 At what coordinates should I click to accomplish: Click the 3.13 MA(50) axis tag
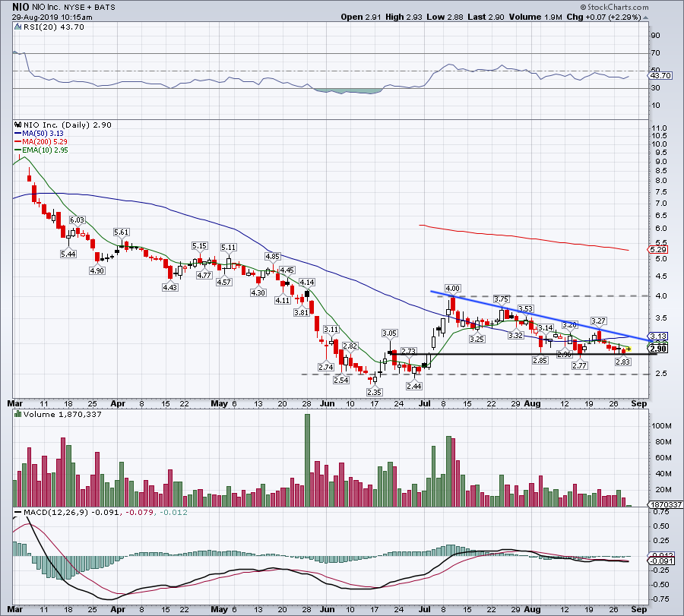point(658,336)
